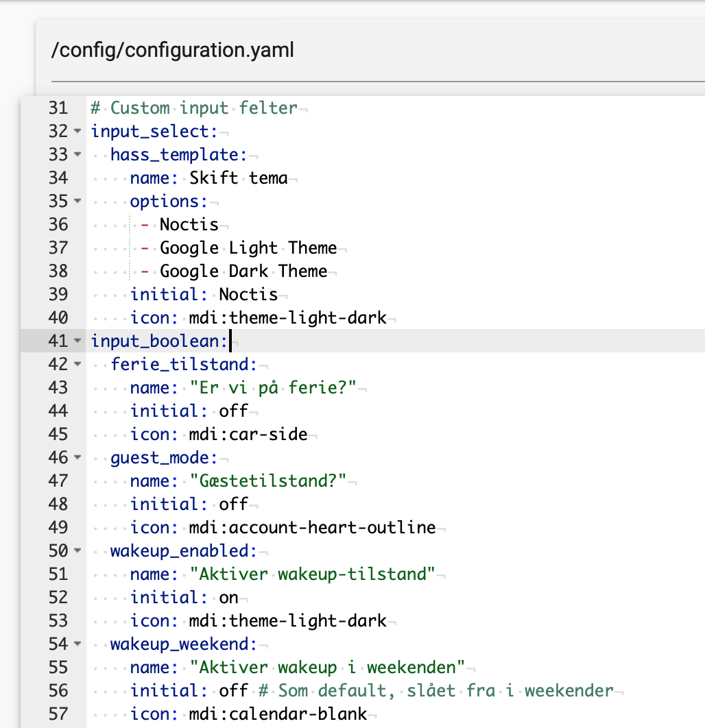Place cursor on "Google Light Theme" option

[248, 248]
